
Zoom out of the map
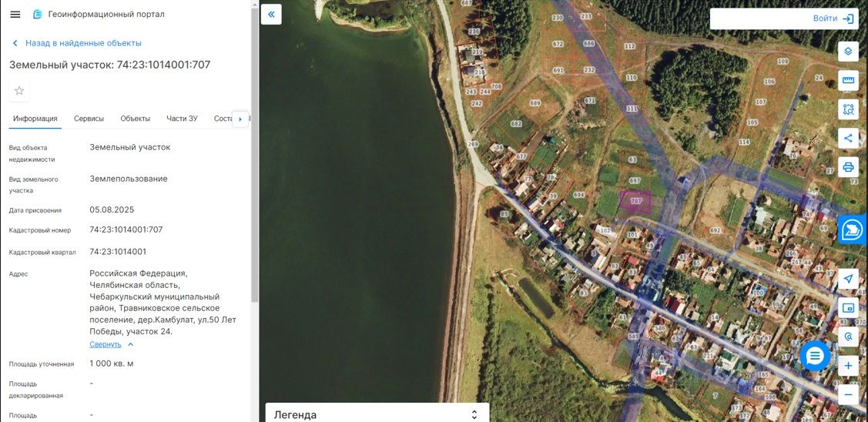848,394
